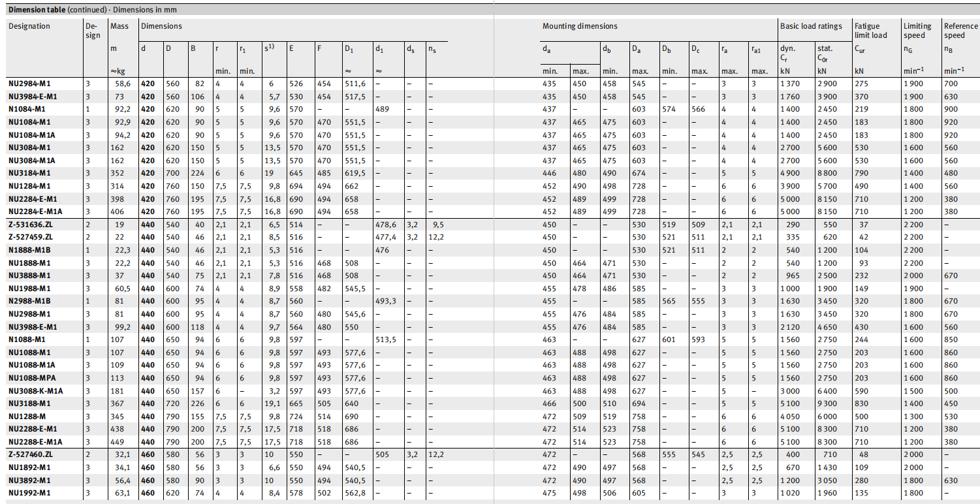Select designation Z-527459.ZL
Image resolution: width=980 pixels, height=504 pixels.
click(x=29, y=237)
